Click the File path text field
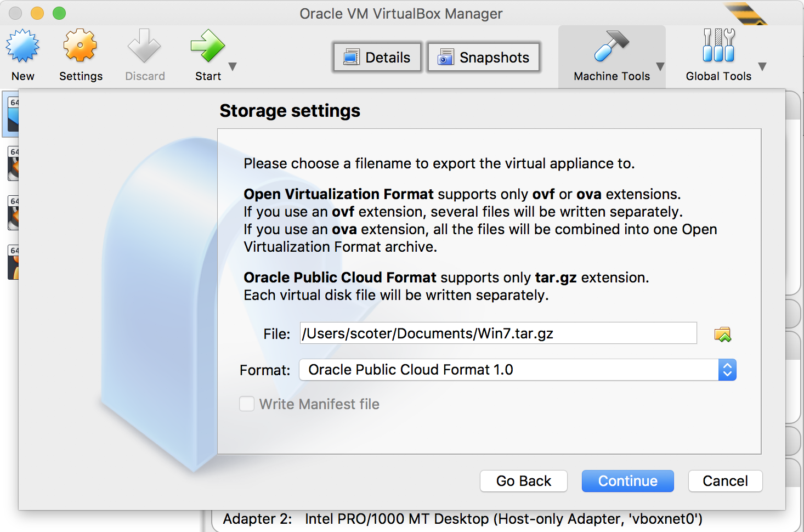This screenshot has height=532, width=804. pyautogui.click(x=498, y=333)
